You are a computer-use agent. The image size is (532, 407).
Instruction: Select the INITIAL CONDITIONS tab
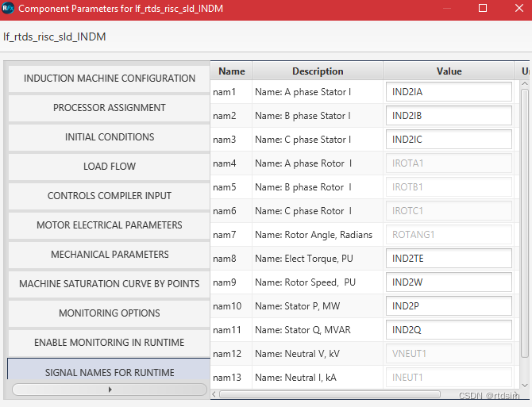[110, 137]
